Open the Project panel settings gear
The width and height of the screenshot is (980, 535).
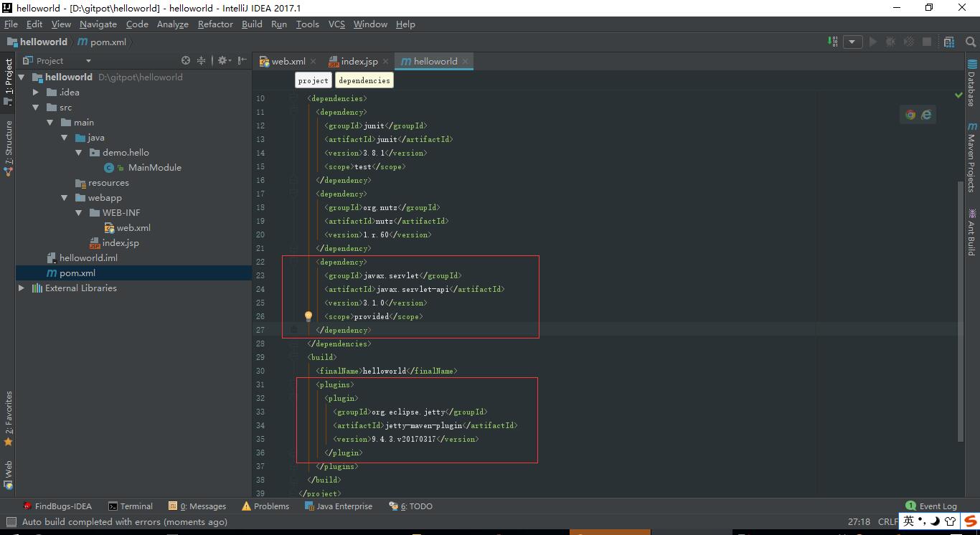[222, 61]
